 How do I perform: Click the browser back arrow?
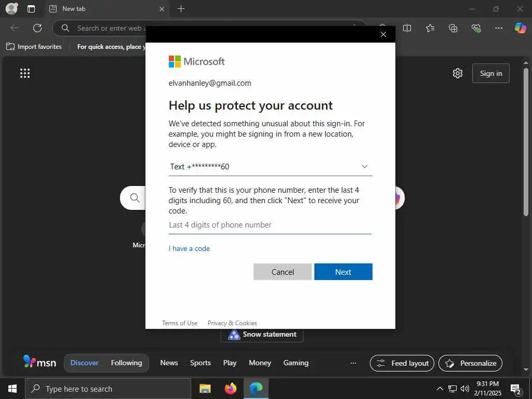point(15,28)
